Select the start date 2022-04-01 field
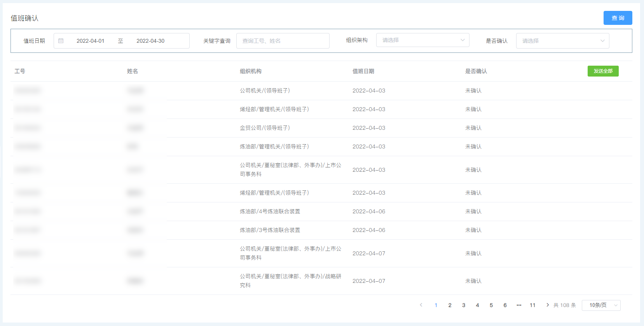The height and width of the screenshot is (326, 644). (x=90, y=41)
